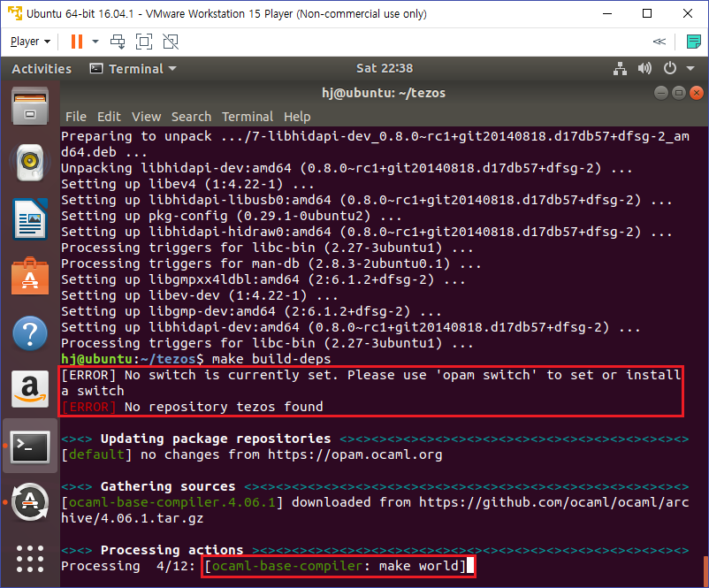Launch LibreOffice Writer from the dock

click(30, 219)
